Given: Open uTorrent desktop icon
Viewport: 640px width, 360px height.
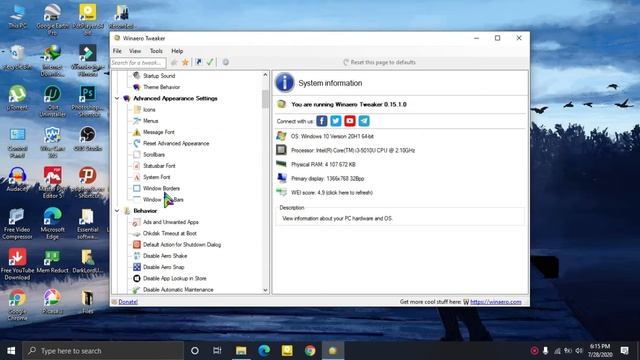Looking at the screenshot, I should click(x=17, y=98).
